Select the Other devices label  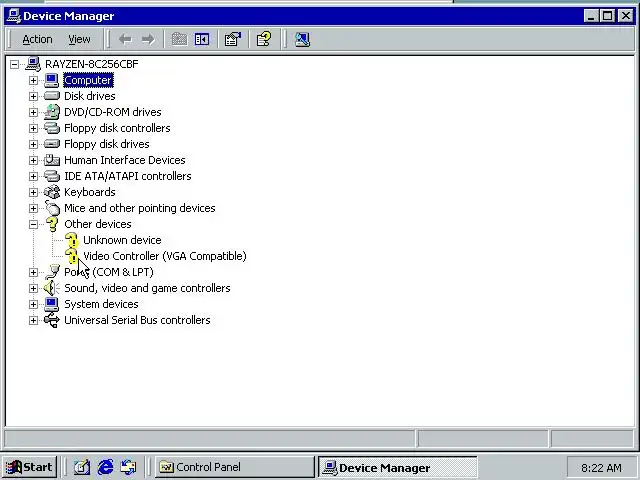(98, 224)
